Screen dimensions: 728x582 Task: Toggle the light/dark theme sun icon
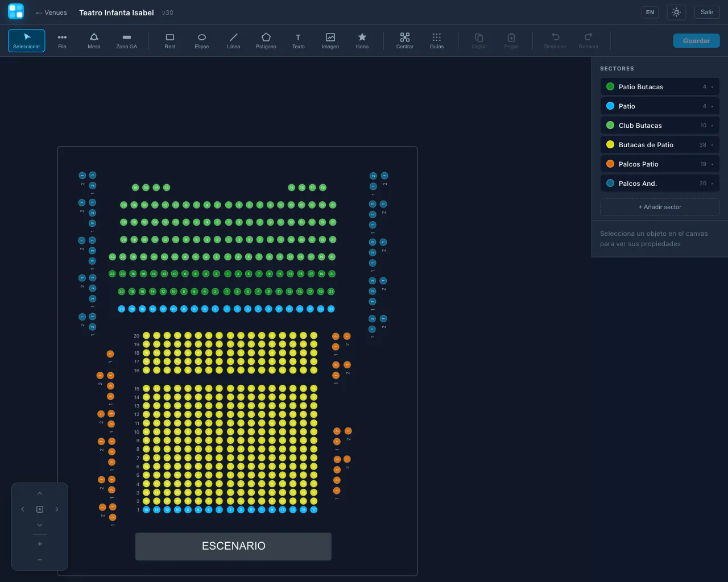click(676, 12)
